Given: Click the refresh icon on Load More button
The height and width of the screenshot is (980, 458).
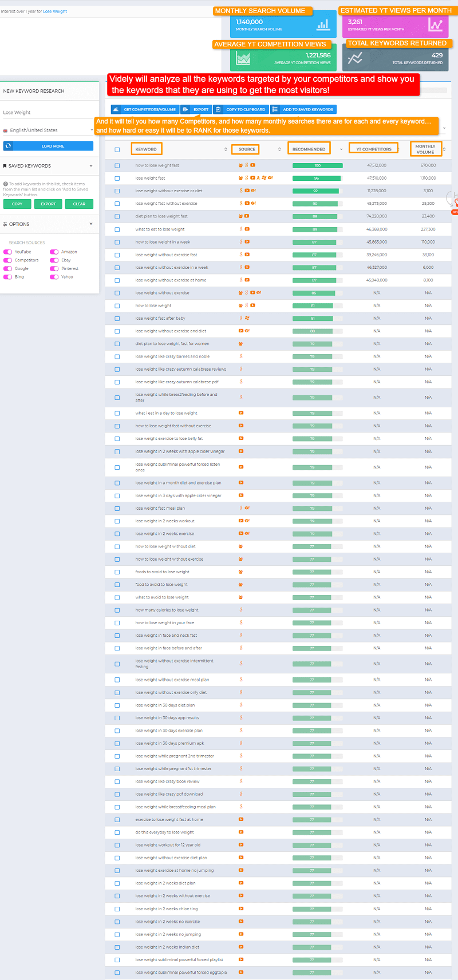Looking at the screenshot, I should click(8, 146).
